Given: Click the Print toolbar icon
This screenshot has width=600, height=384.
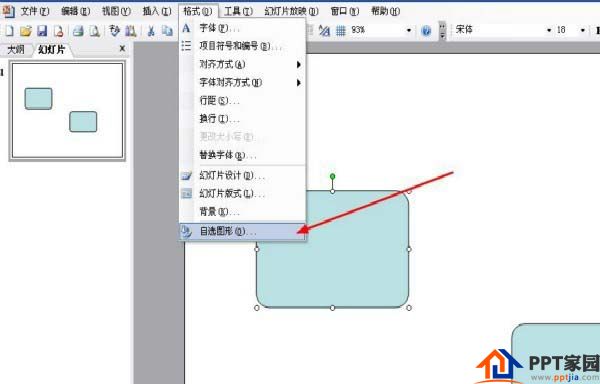Looking at the screenshot, I should (78, 31).
